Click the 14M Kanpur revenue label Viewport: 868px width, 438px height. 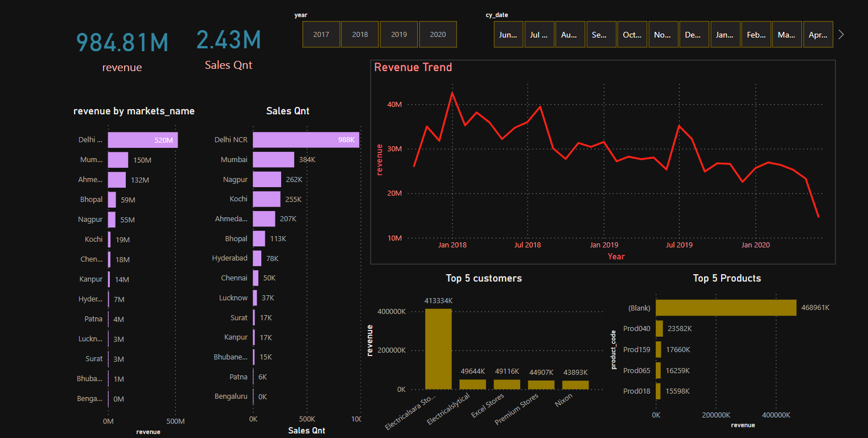pos(122,279)
